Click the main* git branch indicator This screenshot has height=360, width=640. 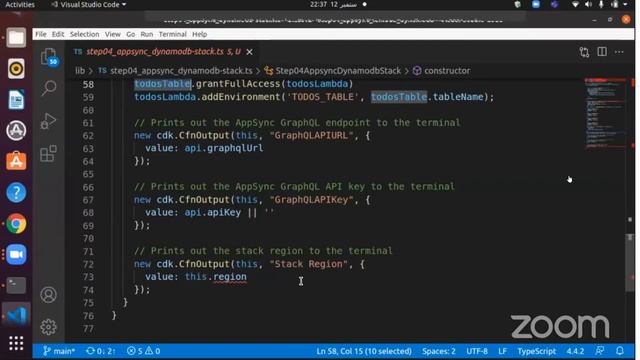click(x=59, y=351)
